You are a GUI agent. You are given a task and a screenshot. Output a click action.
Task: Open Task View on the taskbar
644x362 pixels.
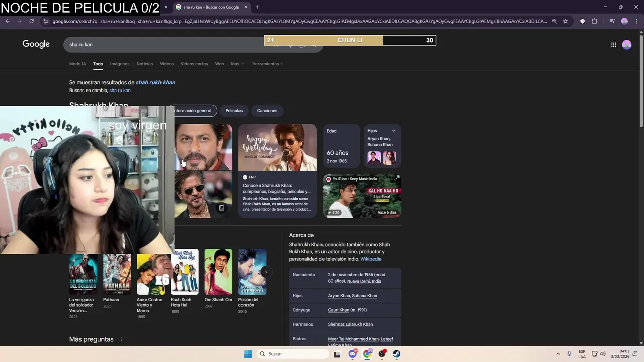tap(337, 354)
